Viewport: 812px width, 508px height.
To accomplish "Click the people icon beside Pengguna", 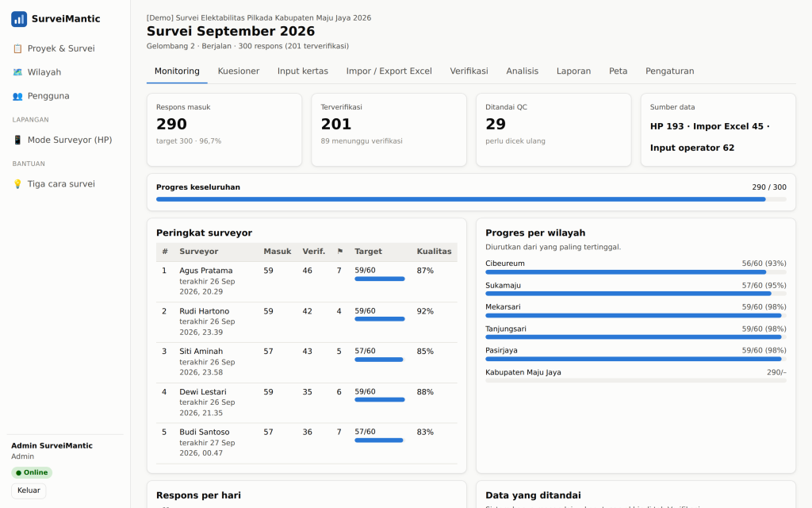I will click(x=17, y=96).
